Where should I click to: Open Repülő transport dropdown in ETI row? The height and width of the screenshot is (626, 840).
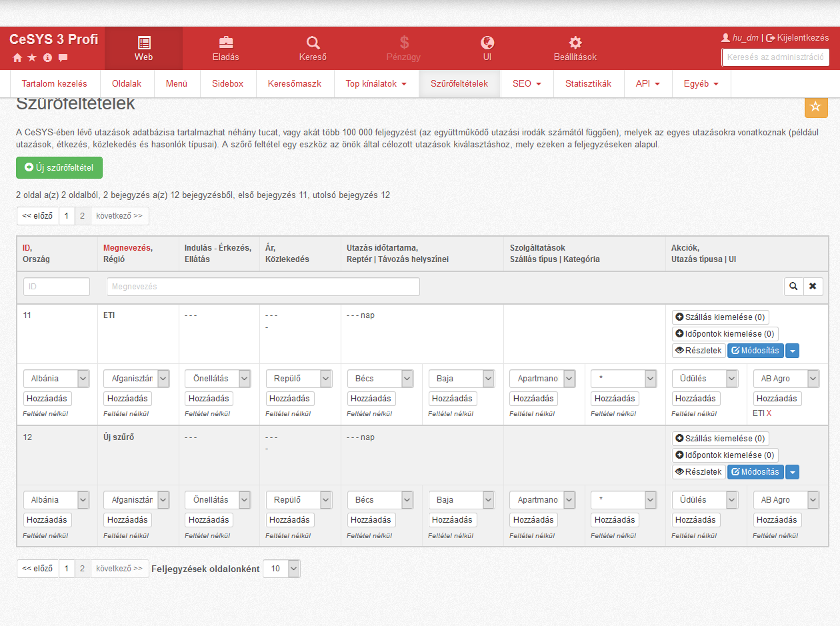299,379
